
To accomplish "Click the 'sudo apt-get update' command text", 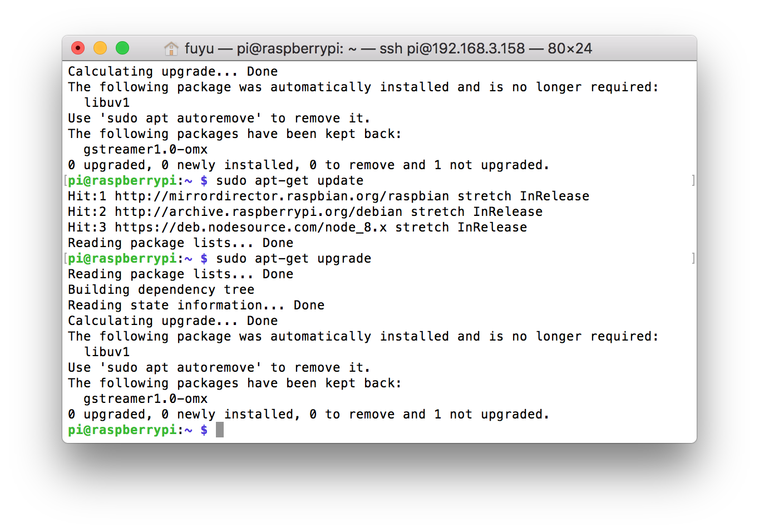I will [289, 181].
